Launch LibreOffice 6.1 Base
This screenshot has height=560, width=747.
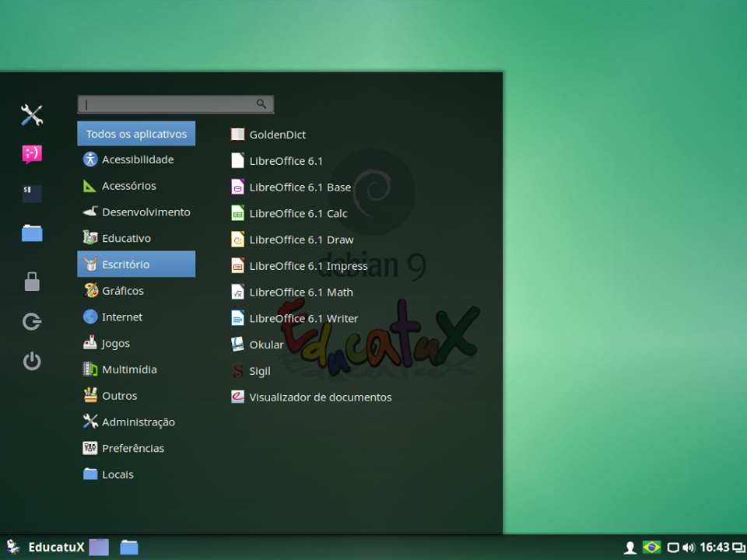tap(291, 187)
